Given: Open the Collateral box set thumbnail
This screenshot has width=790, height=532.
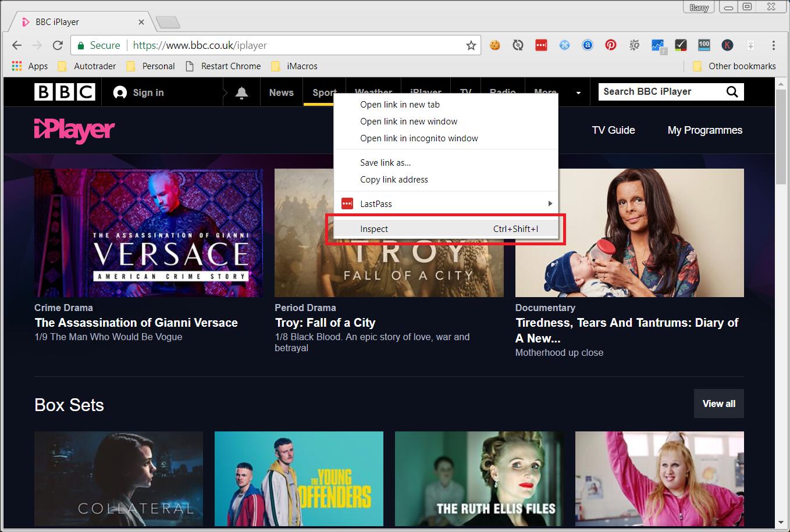Looking at the screenshot, I should [x=119, y=479].
